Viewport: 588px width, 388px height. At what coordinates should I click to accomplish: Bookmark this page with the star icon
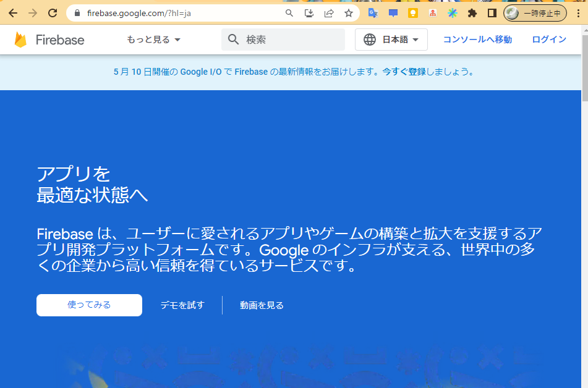click(349, 13)
